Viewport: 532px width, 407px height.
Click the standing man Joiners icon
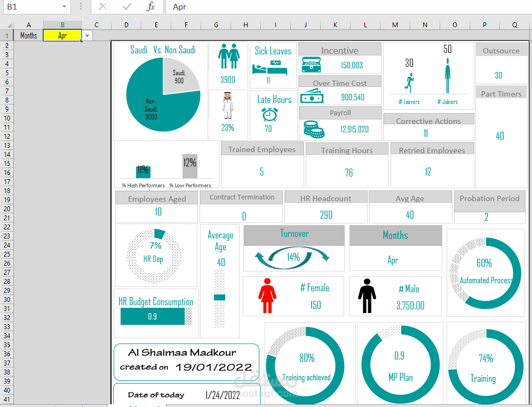tap(448, 76)
